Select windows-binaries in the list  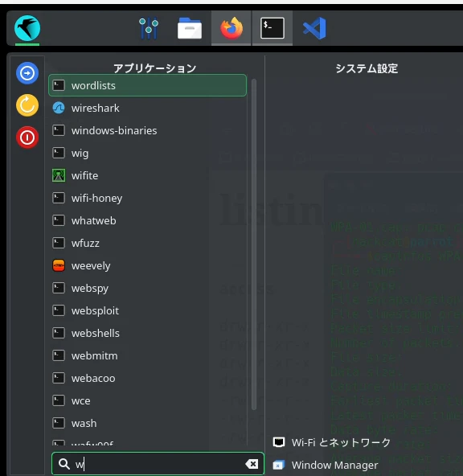[147, 130]
